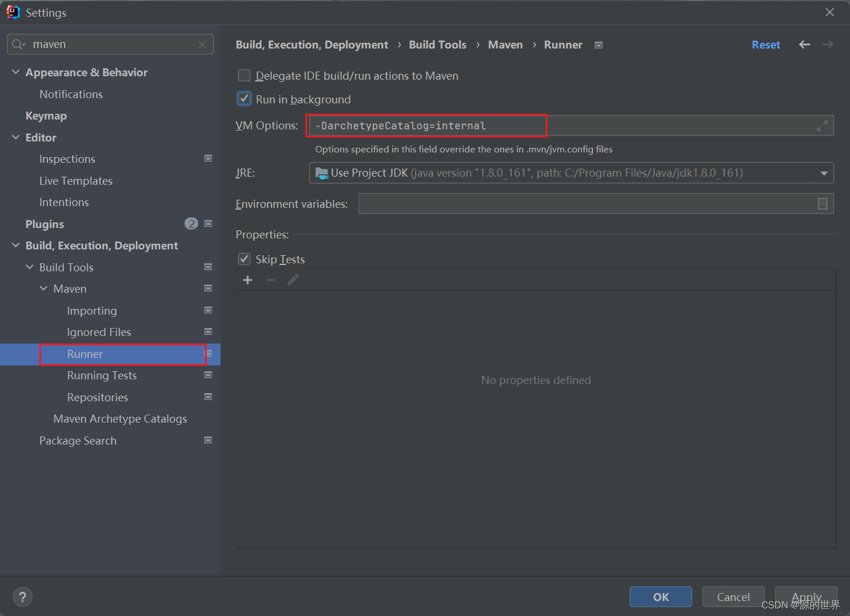This screenshot has height=616, width=850.
Task: Select Runner under Maven
Action: (85, 354)
